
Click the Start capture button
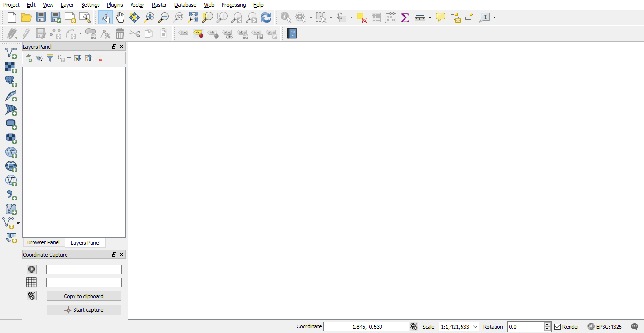click(x=84, y=310)
